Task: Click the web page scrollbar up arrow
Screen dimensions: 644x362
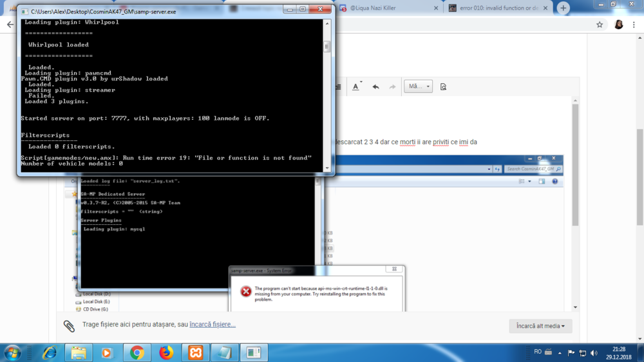Action: [x=640, y=38]
